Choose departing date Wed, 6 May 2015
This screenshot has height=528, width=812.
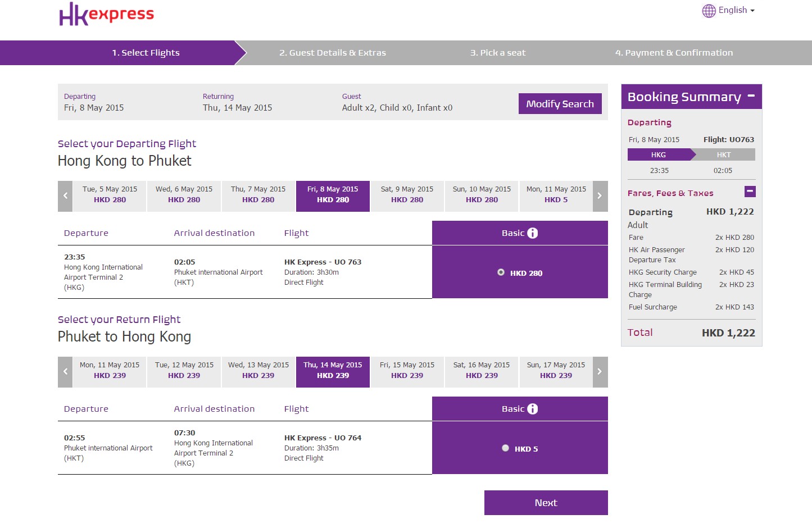(x=184, y=196)
